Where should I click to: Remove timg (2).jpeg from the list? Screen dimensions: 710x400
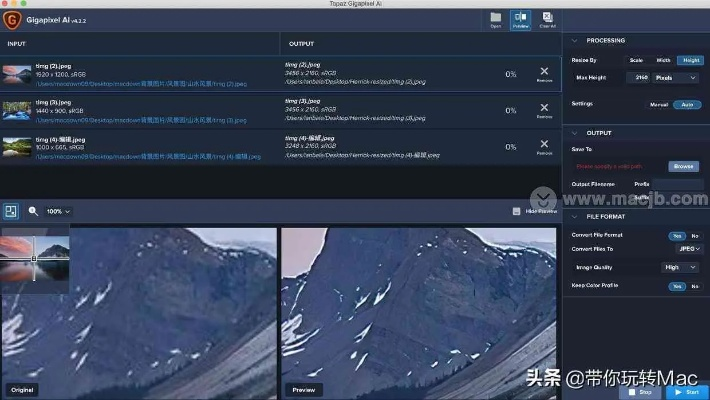pyautogui.click(x=544, y=73)
